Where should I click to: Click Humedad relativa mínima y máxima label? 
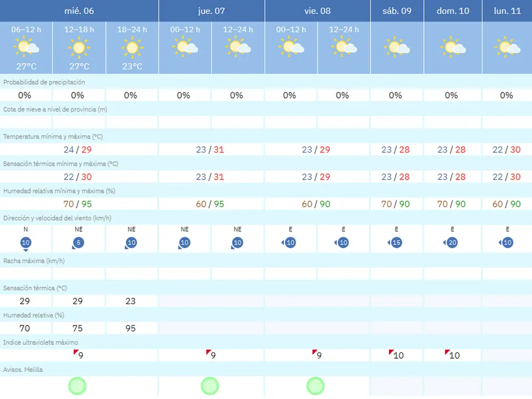click(x=59, y=191)
